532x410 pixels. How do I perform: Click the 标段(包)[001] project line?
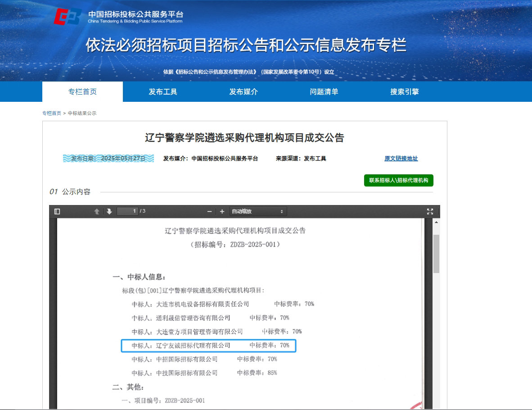(x=194, y=291)
